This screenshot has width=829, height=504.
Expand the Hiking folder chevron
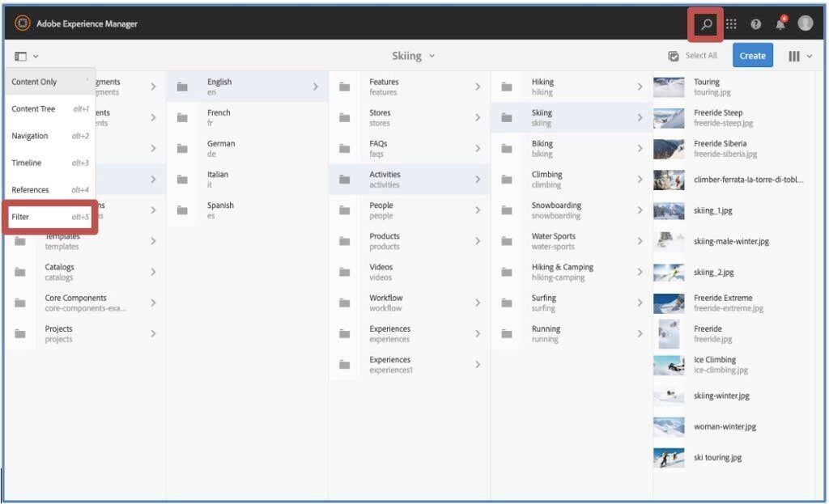640,87
